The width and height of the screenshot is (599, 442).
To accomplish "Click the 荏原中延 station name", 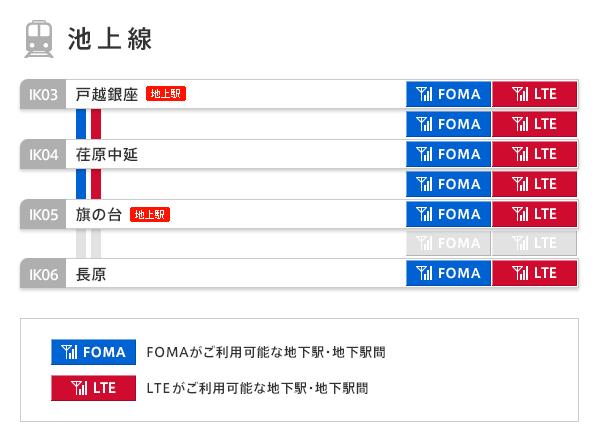I will tap(107, 155).
